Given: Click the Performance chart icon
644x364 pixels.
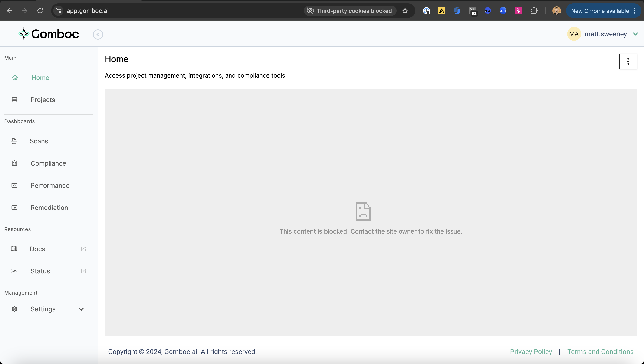Looking at the screenshot, I should 14,185.
